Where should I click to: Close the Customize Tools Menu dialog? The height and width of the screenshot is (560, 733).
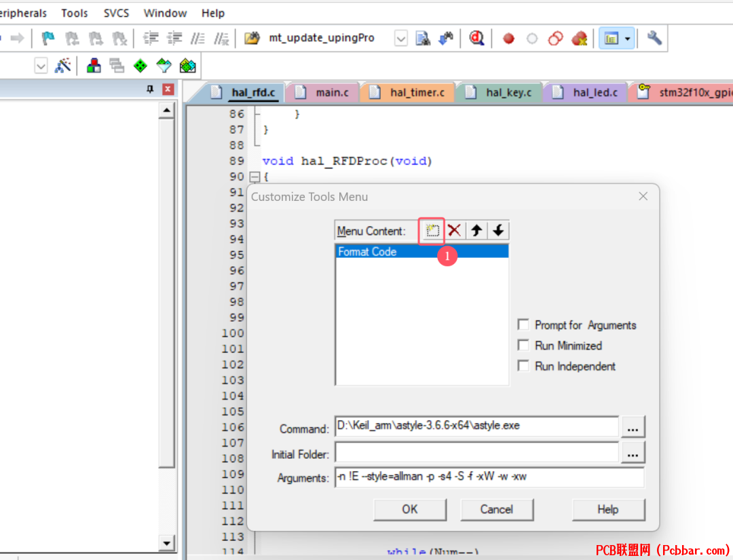coord(643,196)
